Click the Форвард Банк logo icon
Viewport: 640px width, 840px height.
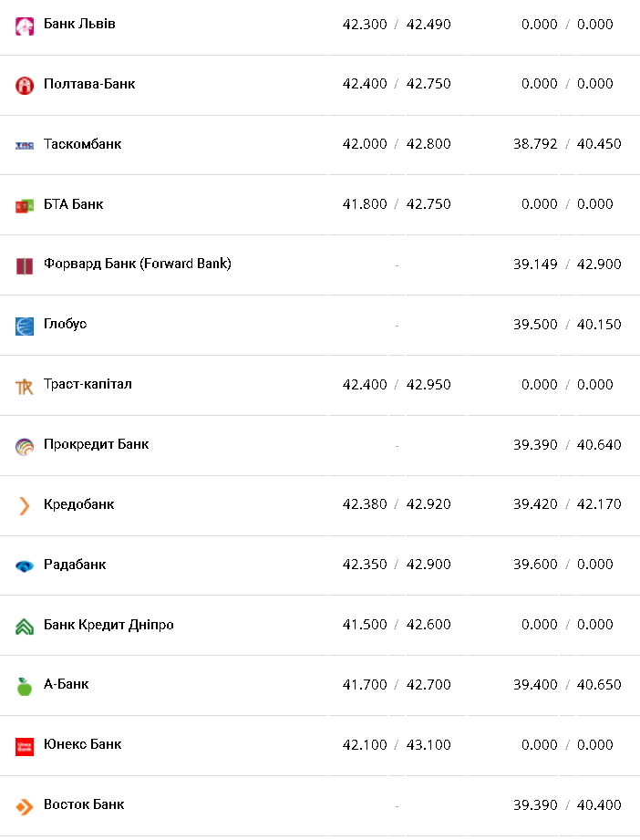[x=25, y=265]
